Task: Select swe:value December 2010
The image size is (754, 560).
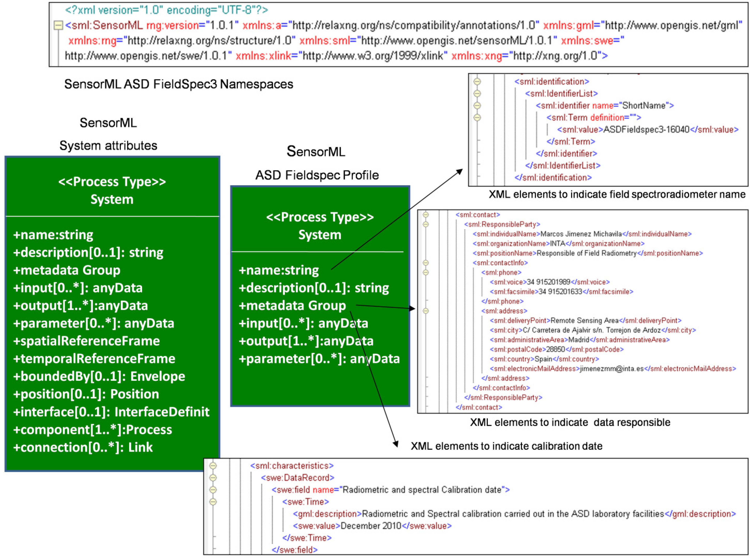Action: (x=371, y=526)
